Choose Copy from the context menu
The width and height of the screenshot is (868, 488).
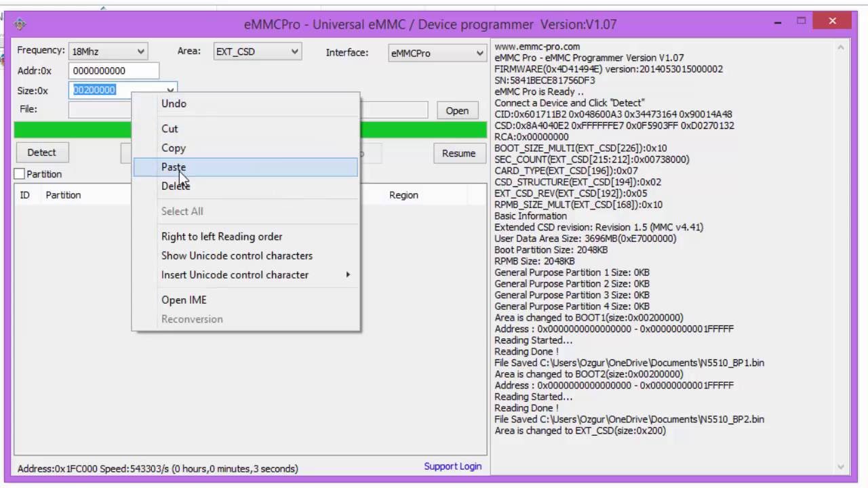coord(245,148)
